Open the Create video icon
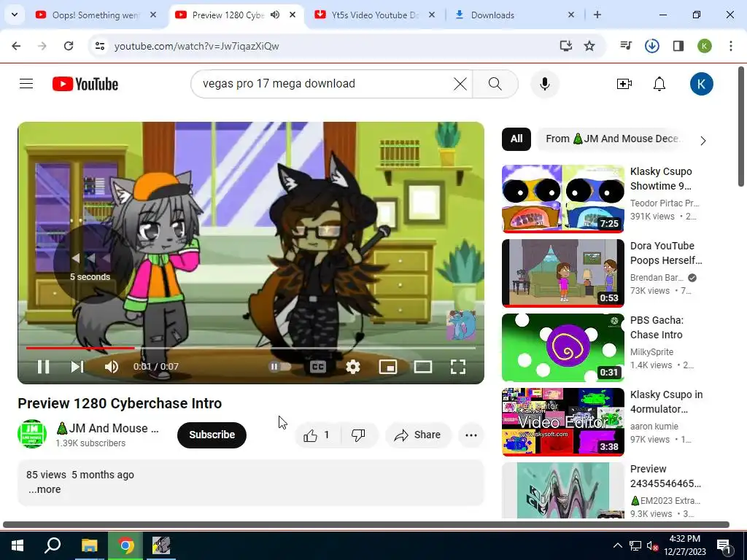Viewport: 747px width, 560px height. pos(624,84)
